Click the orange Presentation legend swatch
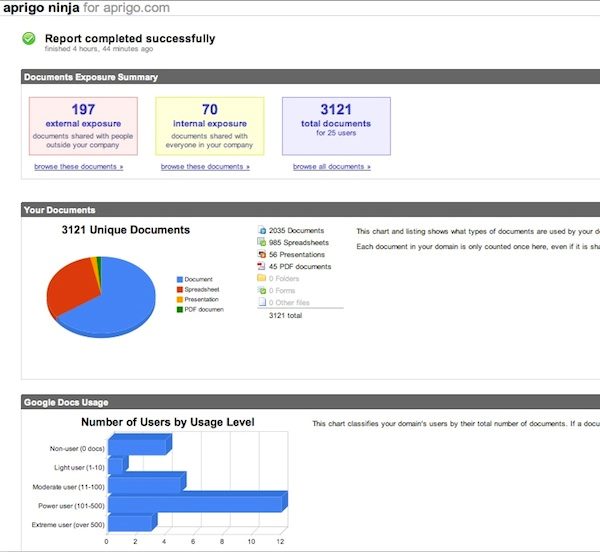Viewport: 600px width, 552px height. pyautogui.click(x=180, y=300)
